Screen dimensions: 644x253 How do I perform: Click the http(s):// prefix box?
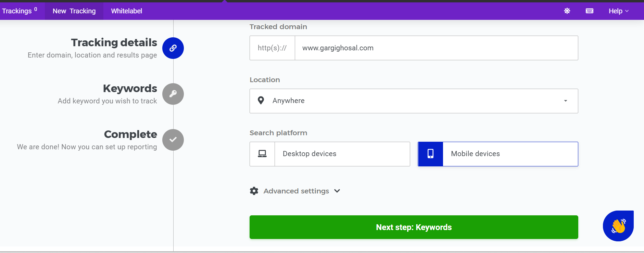tap(272, 48)
